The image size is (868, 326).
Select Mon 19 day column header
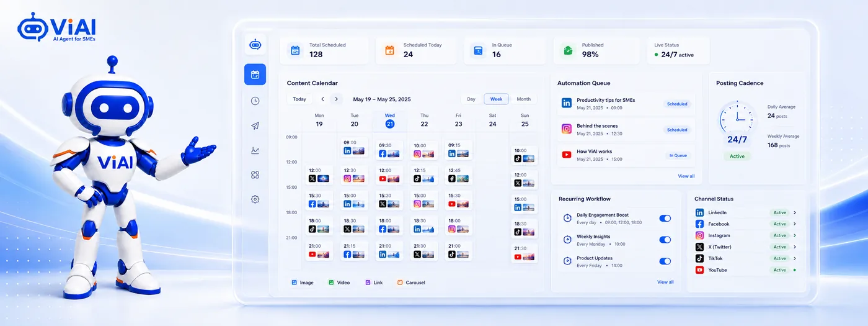[319, 120]
